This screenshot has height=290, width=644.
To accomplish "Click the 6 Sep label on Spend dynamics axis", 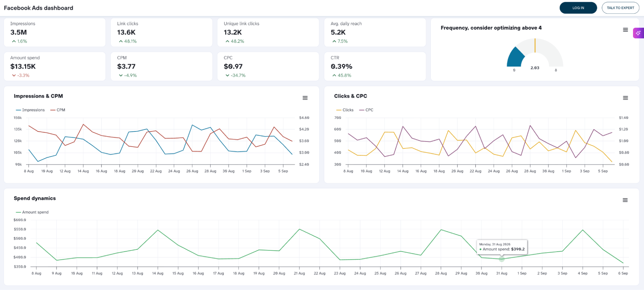I will click(x=623, y=273).
